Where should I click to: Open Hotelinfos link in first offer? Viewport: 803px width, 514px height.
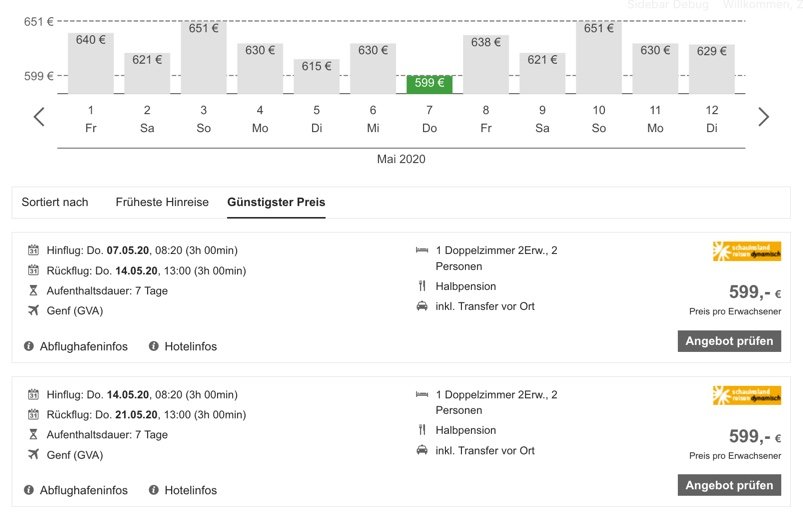191,347
